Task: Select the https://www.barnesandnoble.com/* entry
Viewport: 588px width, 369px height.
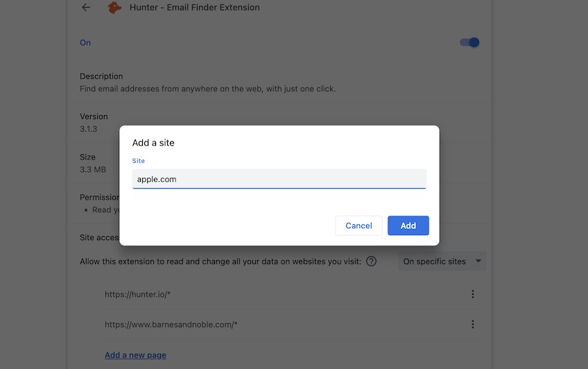Action: pos(171,325)
